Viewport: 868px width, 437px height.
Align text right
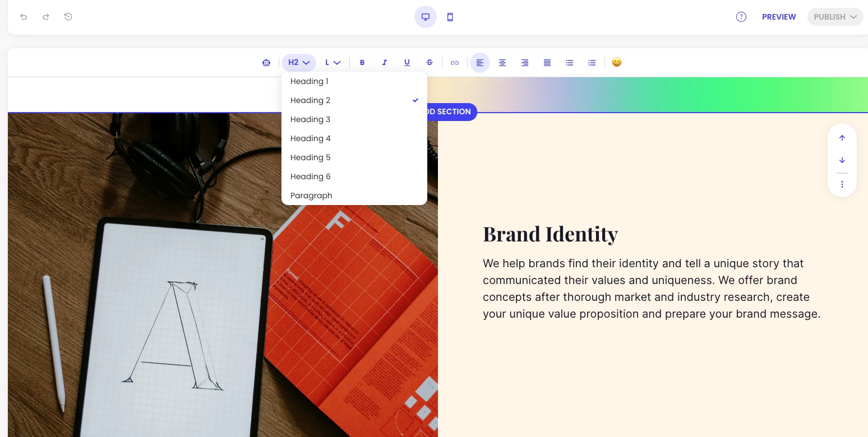tap(525, 63)
